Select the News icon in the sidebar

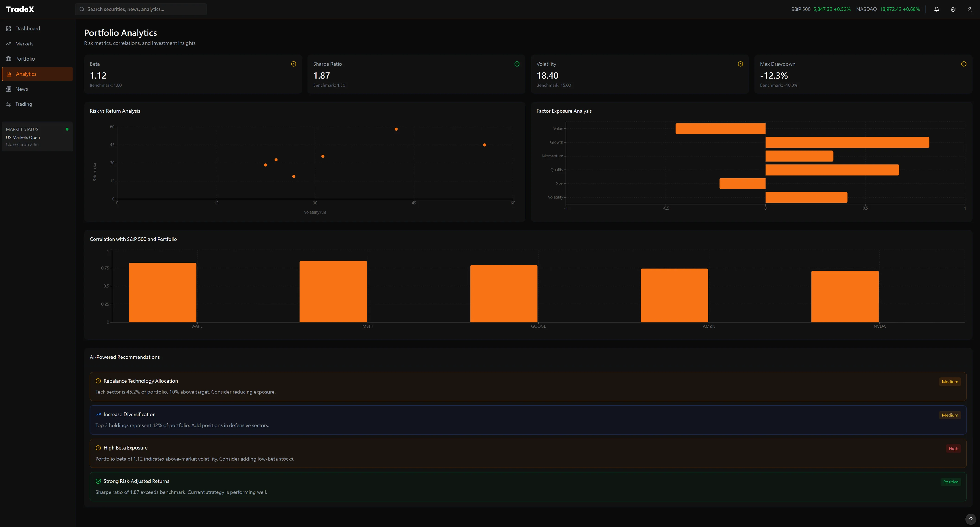pyautogui.click(x=9, y=89)
